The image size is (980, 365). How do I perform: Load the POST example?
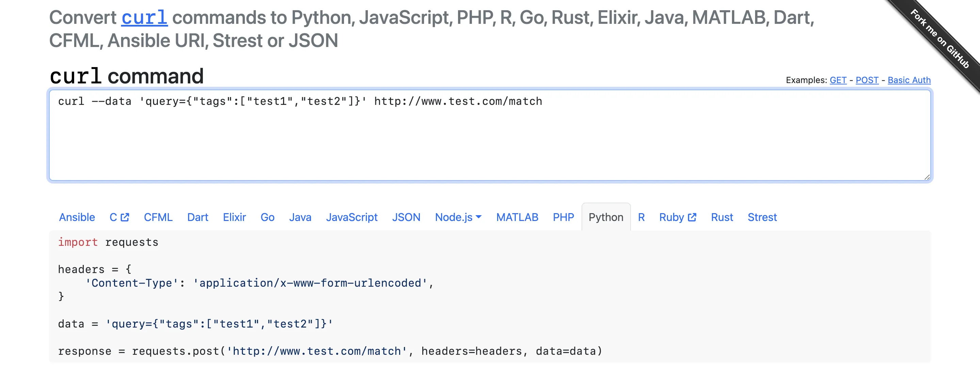867,80
